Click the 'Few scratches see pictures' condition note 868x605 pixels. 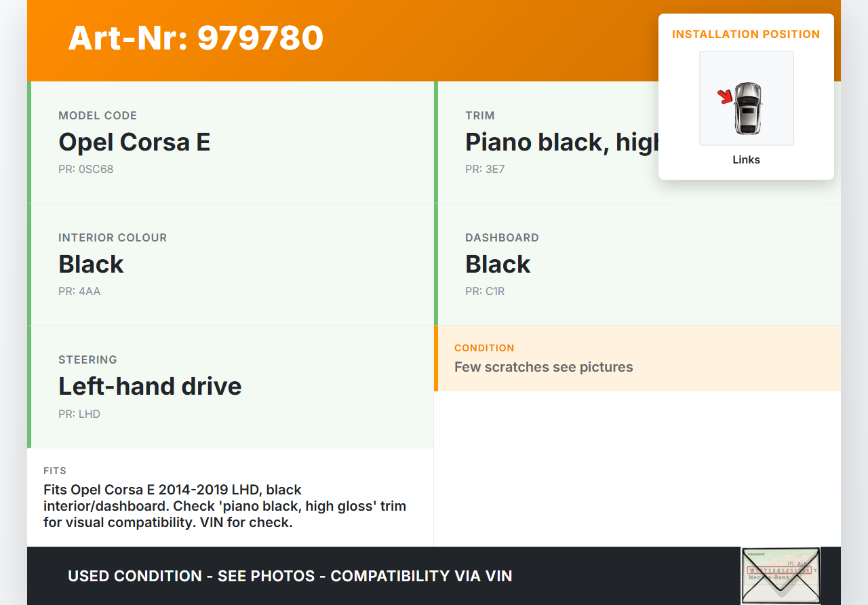coord(543,368)
